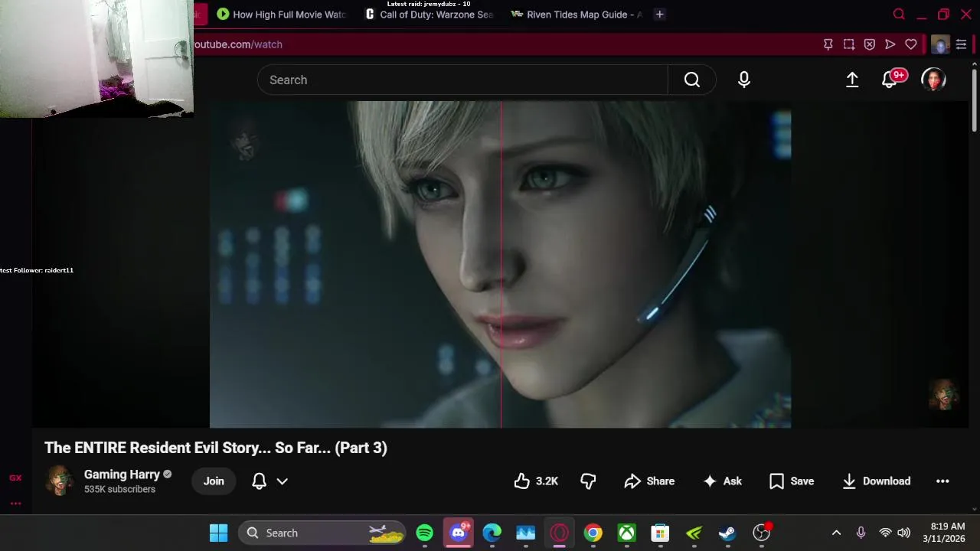The height and width of the screenshot is (551, 980).
Task: Open the YouTube account avatar menu
Action: [933, 80]
